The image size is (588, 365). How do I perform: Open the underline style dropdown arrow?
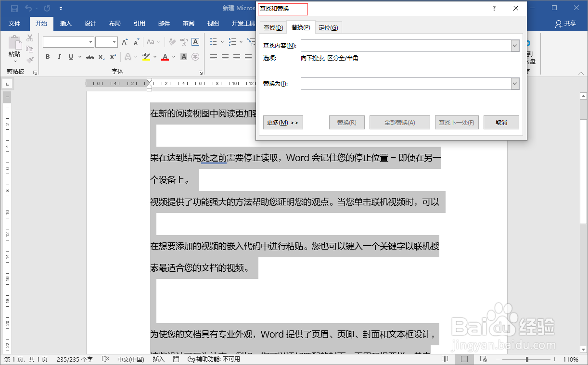(x=79, y=57)
